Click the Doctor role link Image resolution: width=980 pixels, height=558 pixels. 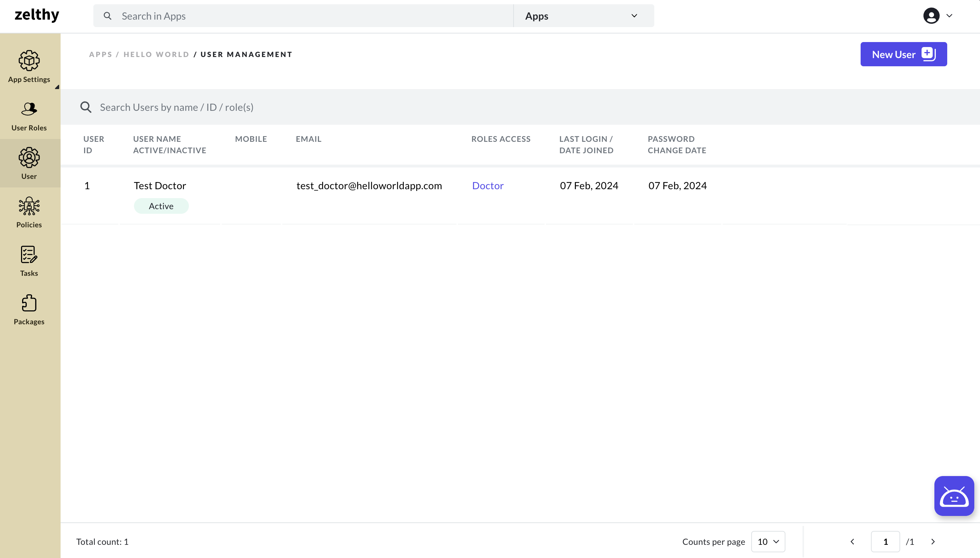488,185
